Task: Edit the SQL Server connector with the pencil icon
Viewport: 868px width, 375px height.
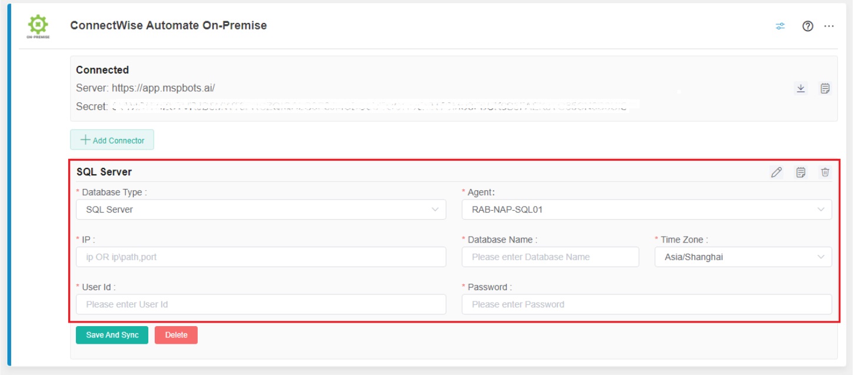Action: click(776, 171)
